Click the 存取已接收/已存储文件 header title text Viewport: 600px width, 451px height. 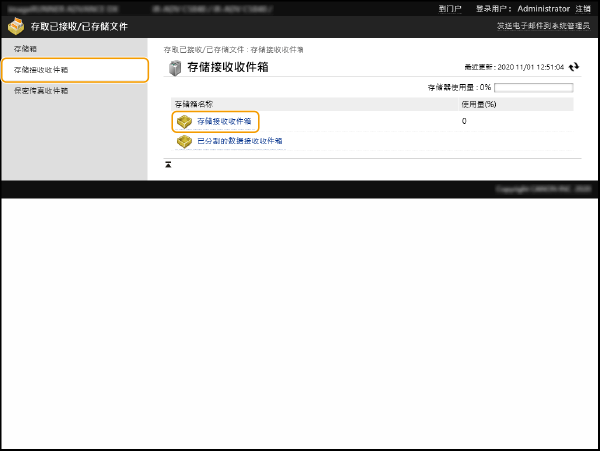click(x=80, y=27)
